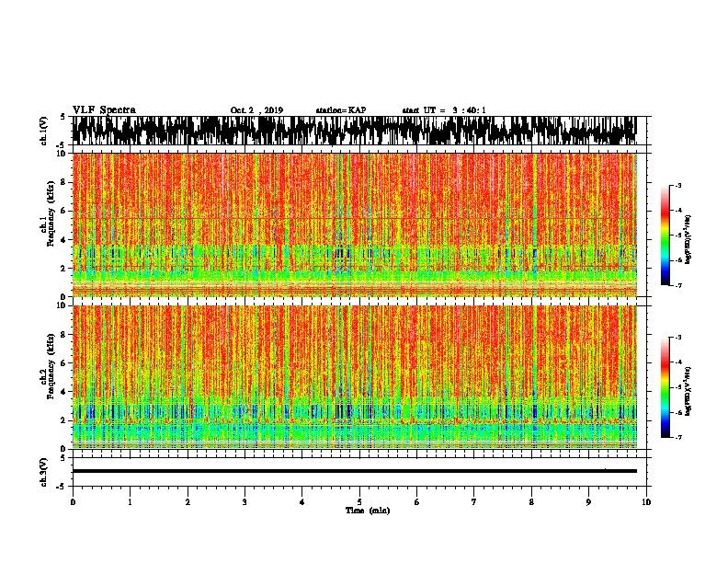The image size is (728, 563).
Task: Click inside the ch.1 spectrogram panel
Action: [x=355, y=224]
